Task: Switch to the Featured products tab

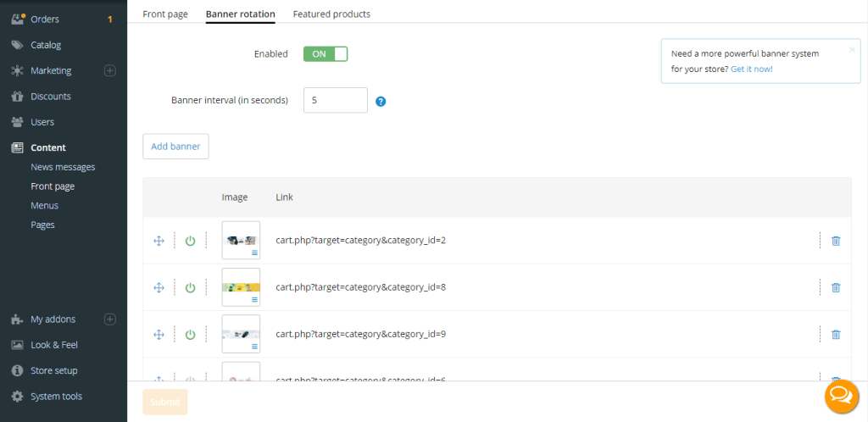Action: point(331,14)
